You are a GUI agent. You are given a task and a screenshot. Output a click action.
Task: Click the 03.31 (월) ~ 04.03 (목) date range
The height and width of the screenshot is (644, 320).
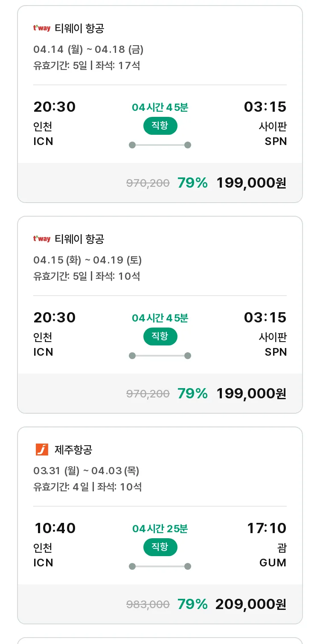click(86, 471)
